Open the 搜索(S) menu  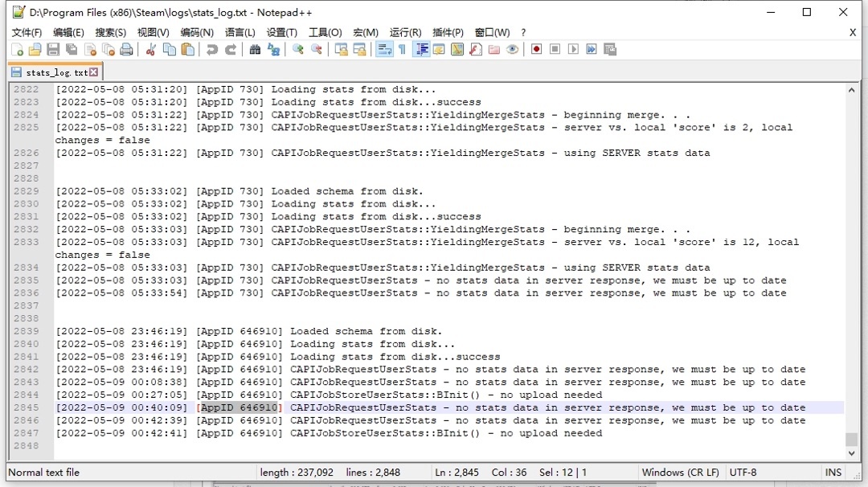click(111, 33)
